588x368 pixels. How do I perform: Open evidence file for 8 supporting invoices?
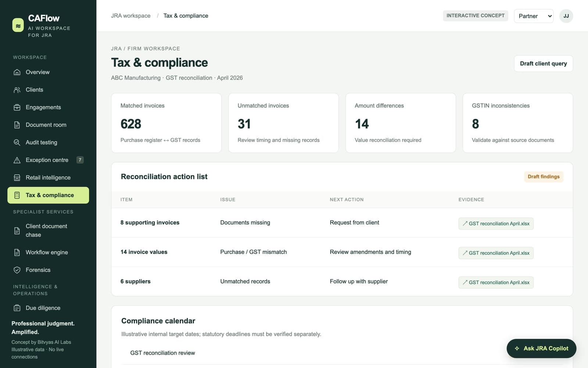[496, 223]
